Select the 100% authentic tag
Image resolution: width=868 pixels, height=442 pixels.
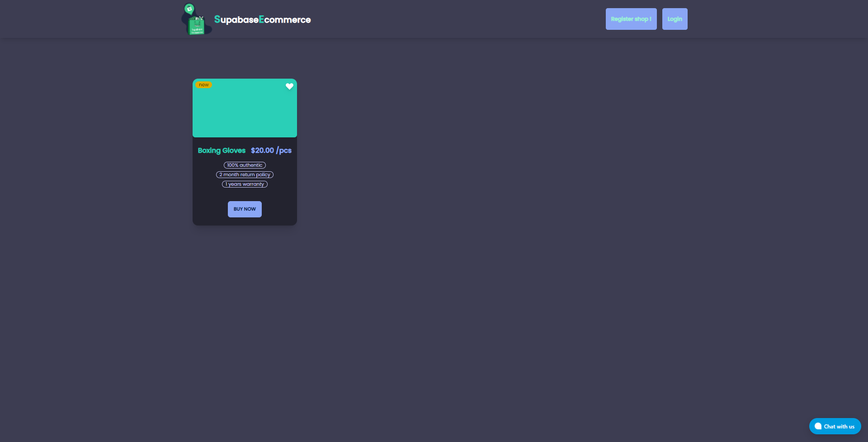[245, 165]
